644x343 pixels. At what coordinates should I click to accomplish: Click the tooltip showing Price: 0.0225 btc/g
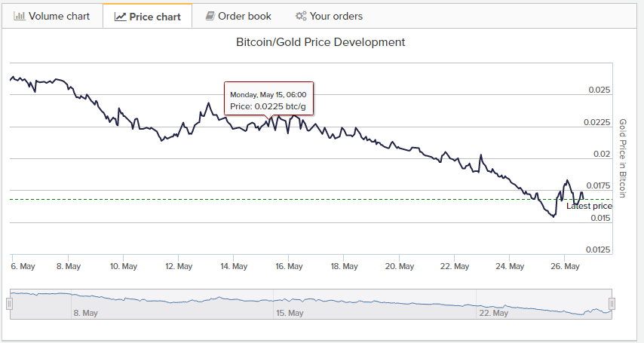tap(268, 98)
